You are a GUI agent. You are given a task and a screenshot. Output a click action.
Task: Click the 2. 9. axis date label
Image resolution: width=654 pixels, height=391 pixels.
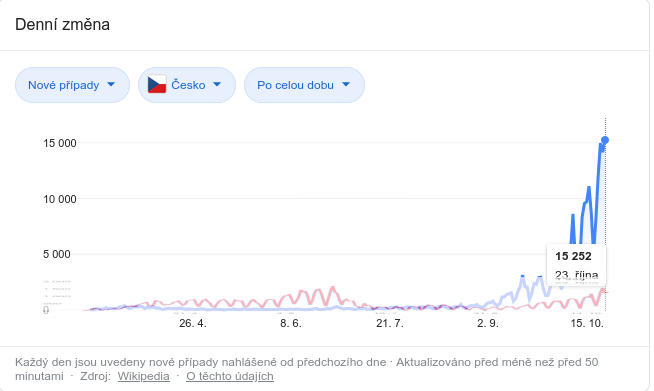click(488, 323)
